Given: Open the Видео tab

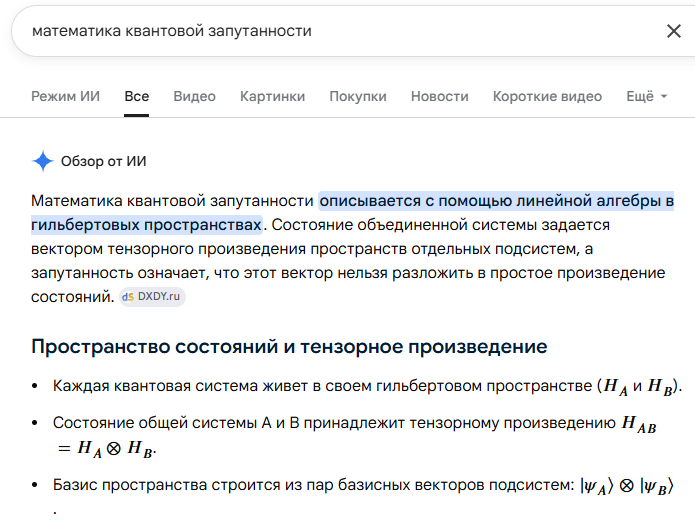Looking at the screenshot, I should coord(195,96).
